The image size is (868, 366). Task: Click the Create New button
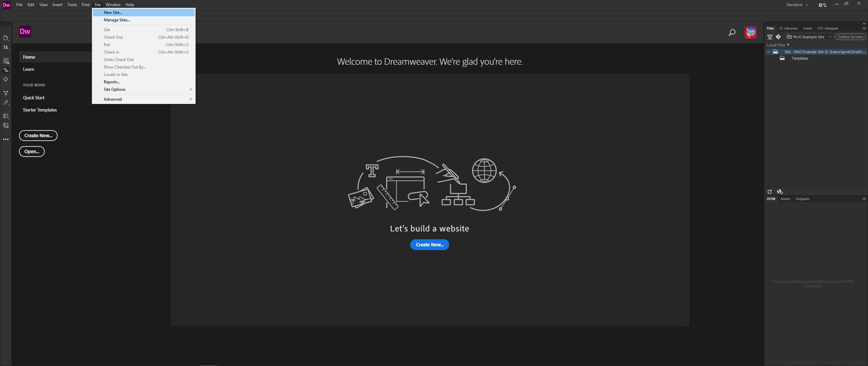click(429, 244)
